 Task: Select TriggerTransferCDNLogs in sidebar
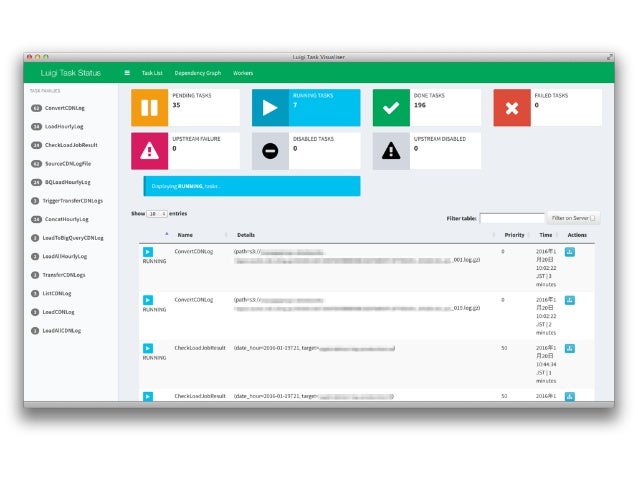tap(72, 201)
